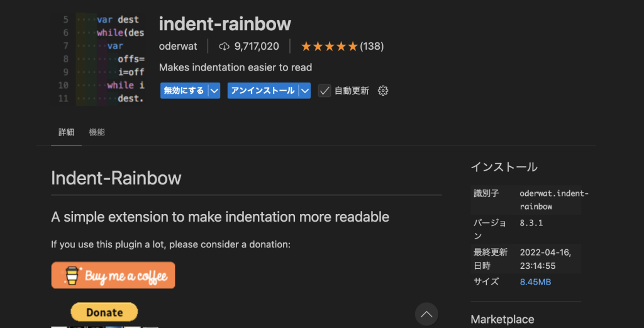
Task: Click the Buy me a coffee button
Action: click(x=113, y=276)
